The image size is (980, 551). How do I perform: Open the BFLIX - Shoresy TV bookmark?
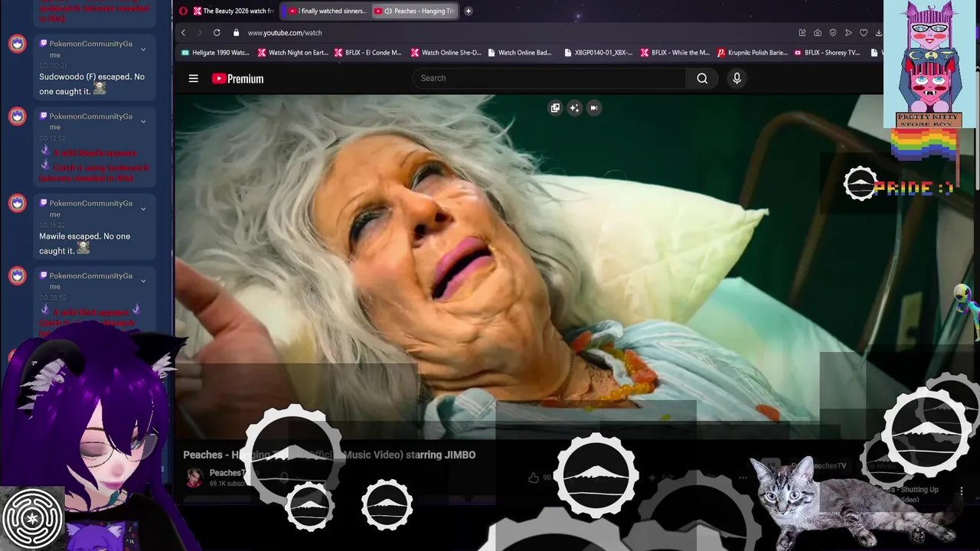828,53
